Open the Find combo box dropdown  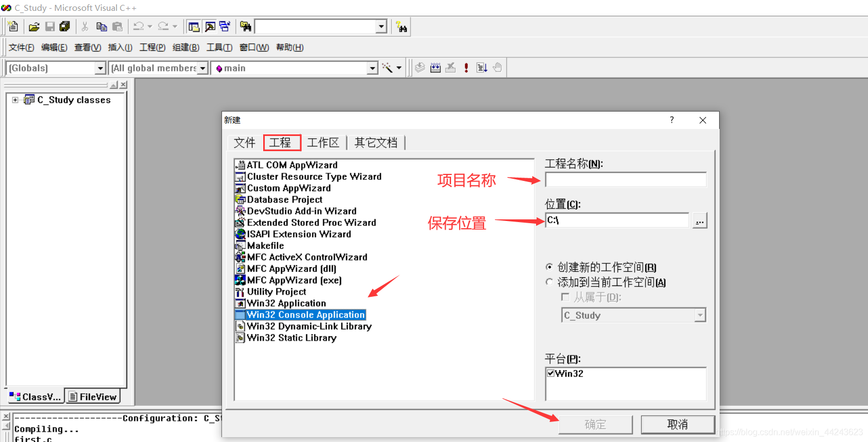coord(381,27)
